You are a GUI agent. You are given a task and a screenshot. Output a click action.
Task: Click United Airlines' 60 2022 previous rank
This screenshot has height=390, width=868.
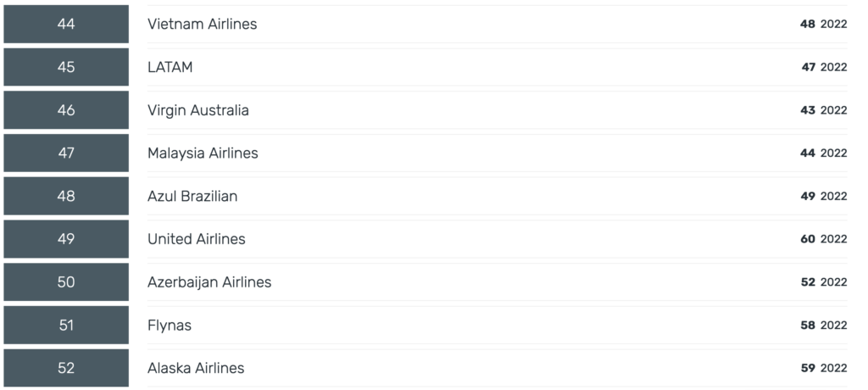(824, 239)
